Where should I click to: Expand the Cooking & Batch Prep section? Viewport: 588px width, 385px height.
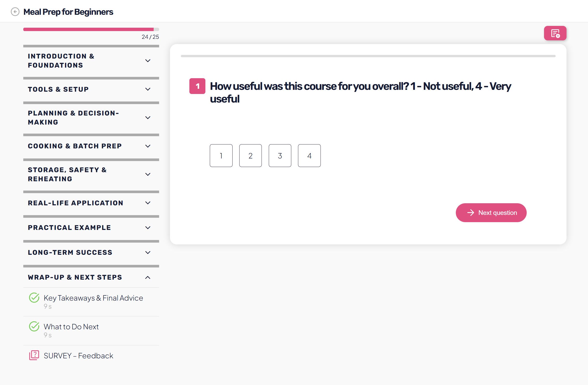pyautogui.click(x=148, y=146)
